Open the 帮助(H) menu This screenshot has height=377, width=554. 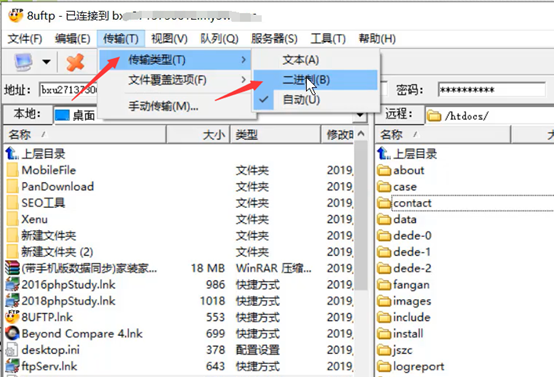coord(377,39)
